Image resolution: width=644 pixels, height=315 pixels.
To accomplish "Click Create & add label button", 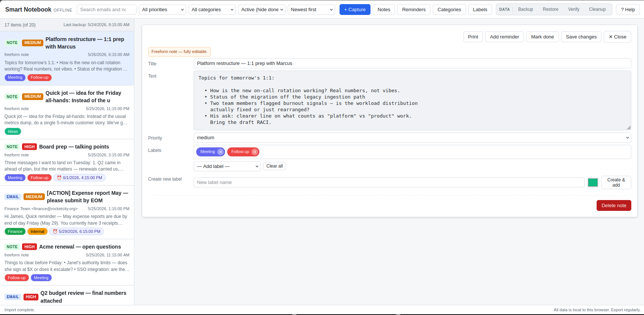I will 616,183.
